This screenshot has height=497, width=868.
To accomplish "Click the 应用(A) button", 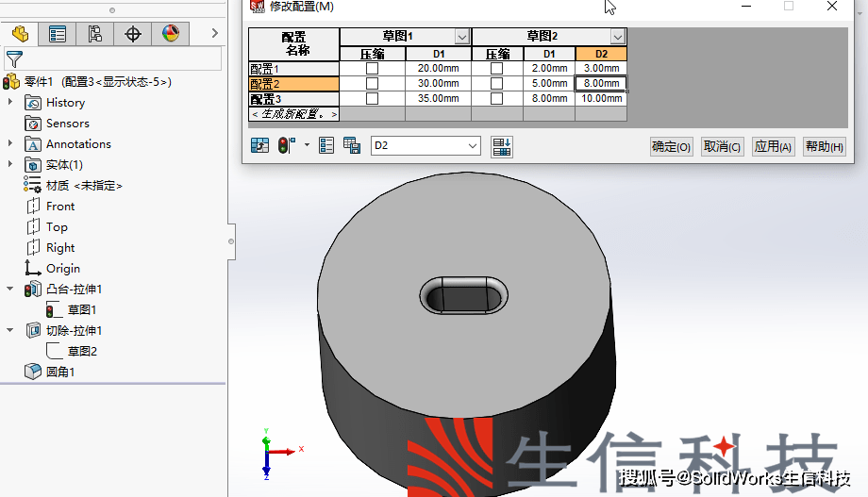I will click(773, 147).
